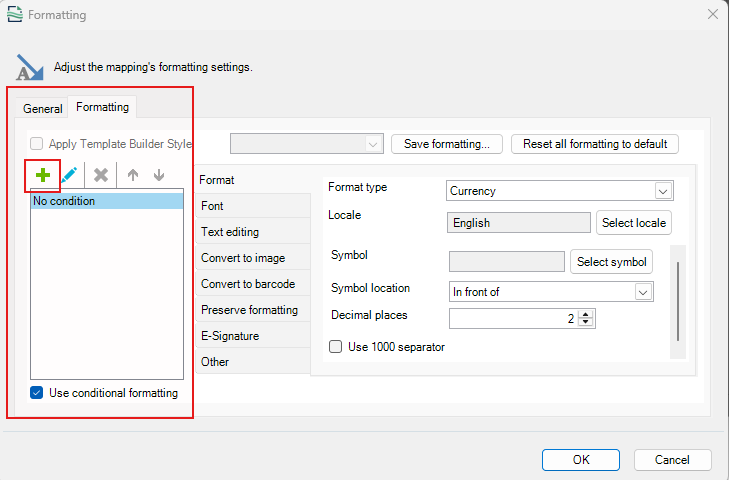This screenshot has width=729, height=480.
Task: Open the saved formatting style dropdown
Action: 307,144
